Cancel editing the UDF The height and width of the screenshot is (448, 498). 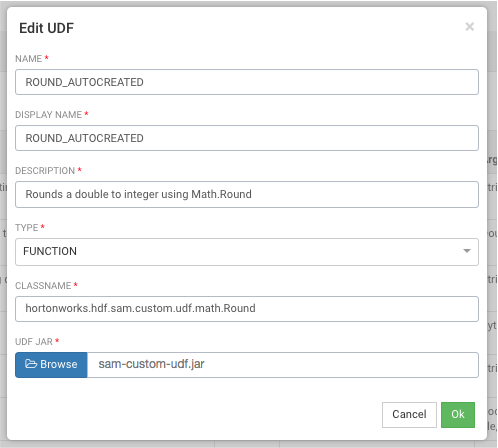(x=409, y=415)
